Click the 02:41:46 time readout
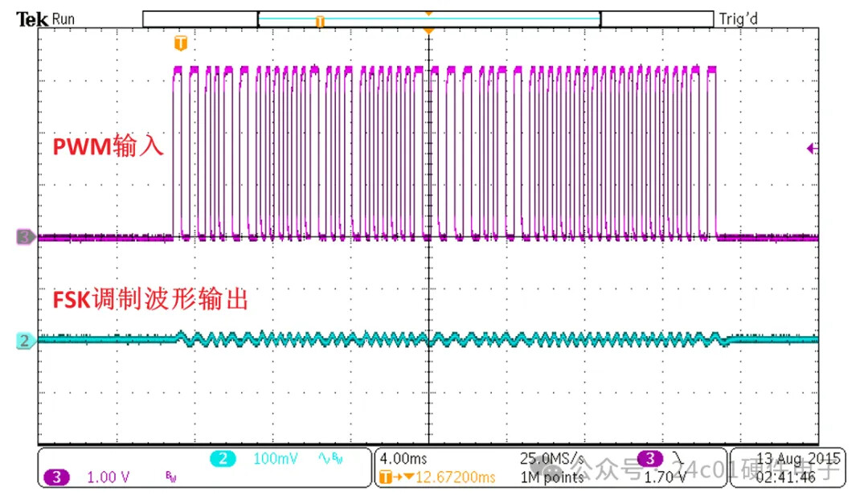Screen dimensions: 868x504 point(785,477)
